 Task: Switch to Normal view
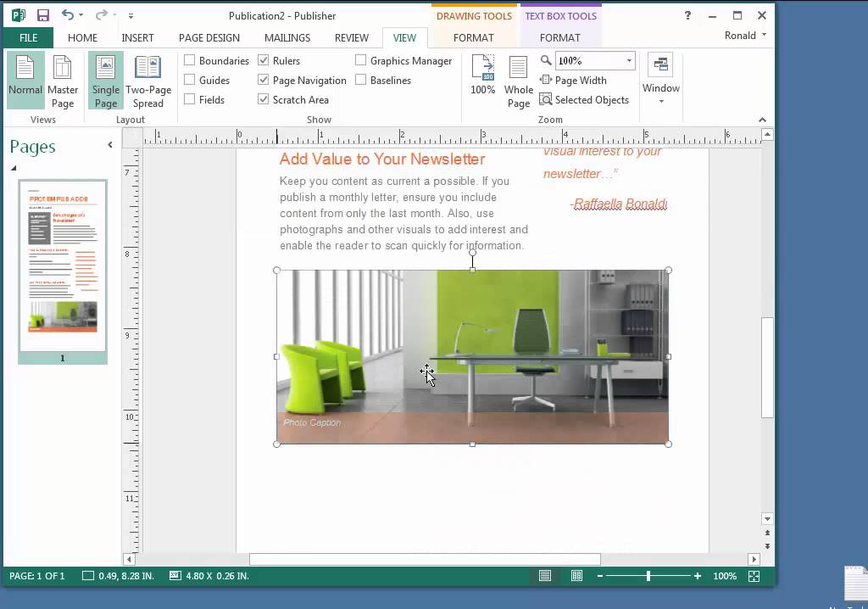click(x=25, y=81)
